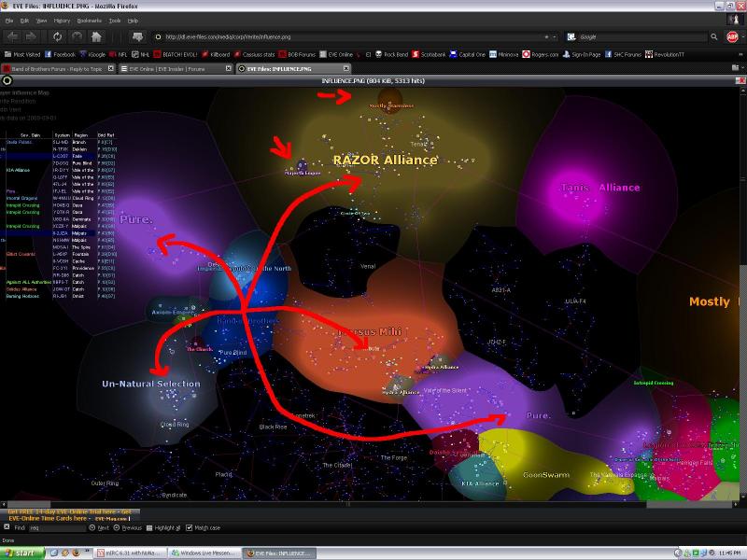The image size is (747, 560).
Task: Open the search engine selector dropdown
Action: 571,36
